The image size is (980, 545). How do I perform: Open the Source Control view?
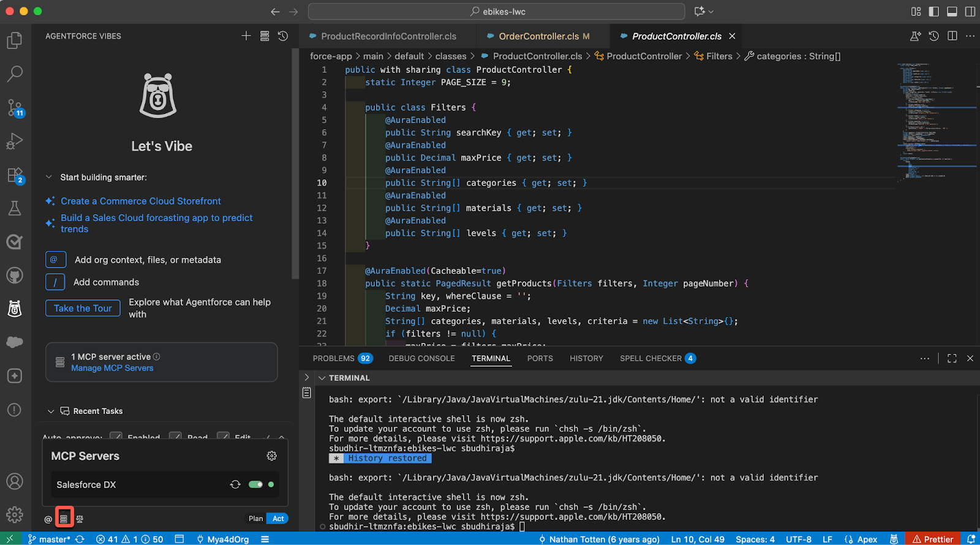coord(15,108)
